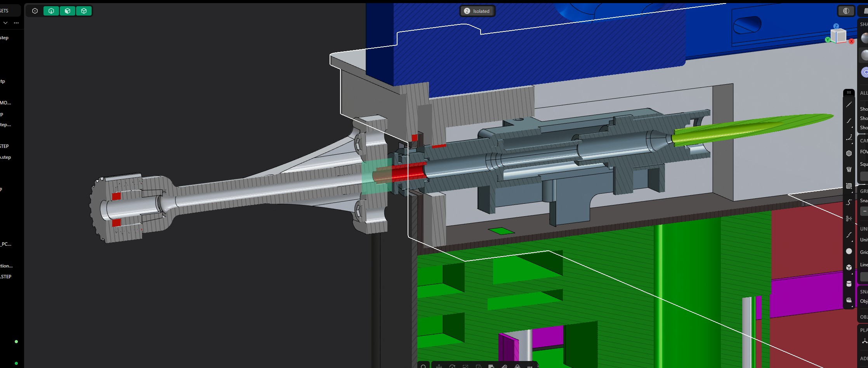Select the file ending in 'tion...'
868x368 pixels.
(6, 266)
